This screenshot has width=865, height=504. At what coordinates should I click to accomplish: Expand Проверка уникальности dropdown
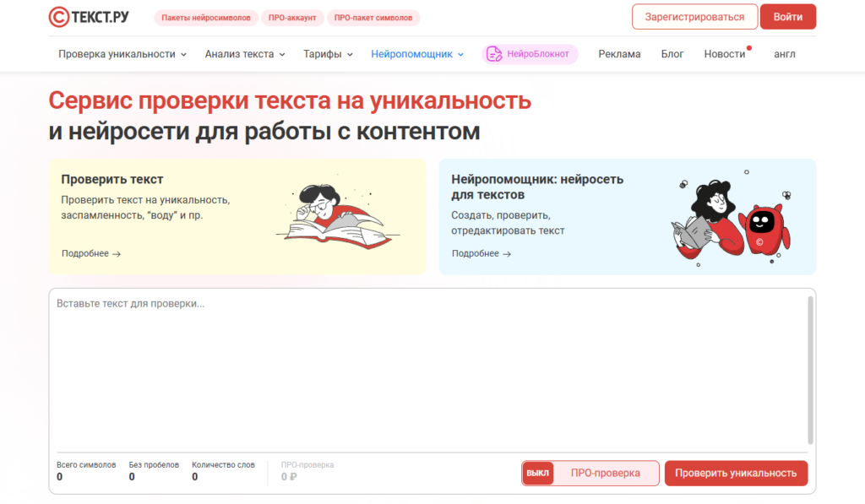(122, 54)
